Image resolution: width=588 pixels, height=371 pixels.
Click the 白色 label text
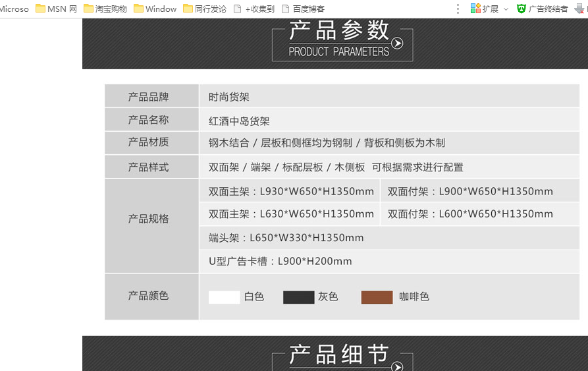click(x=254, y=297)
